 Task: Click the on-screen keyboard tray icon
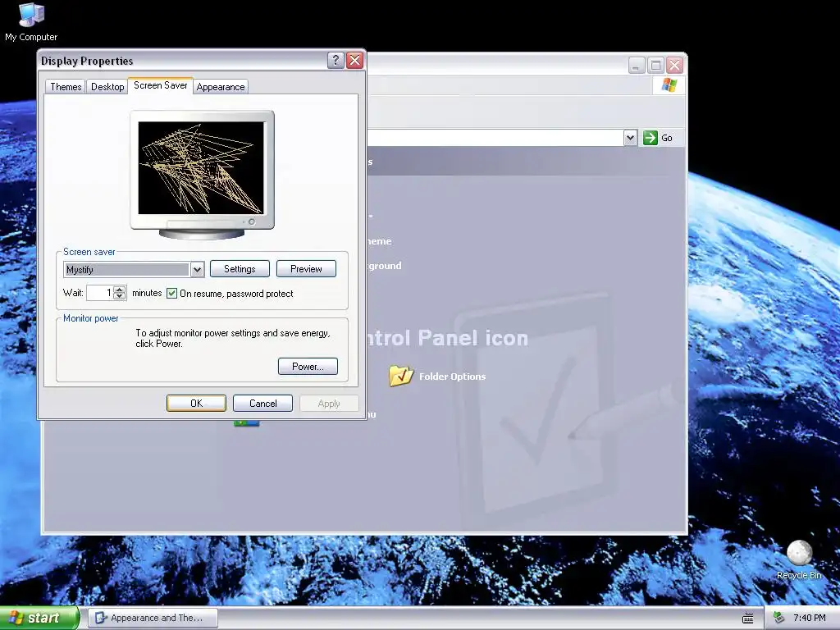point(748,619)
